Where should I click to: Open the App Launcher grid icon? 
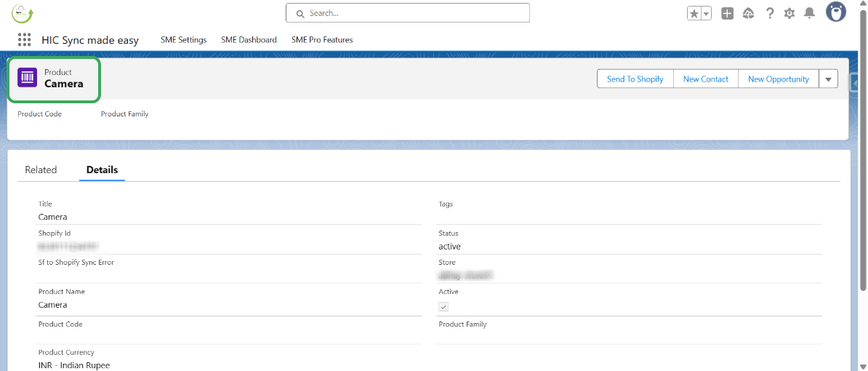click(x=25, y=40)
